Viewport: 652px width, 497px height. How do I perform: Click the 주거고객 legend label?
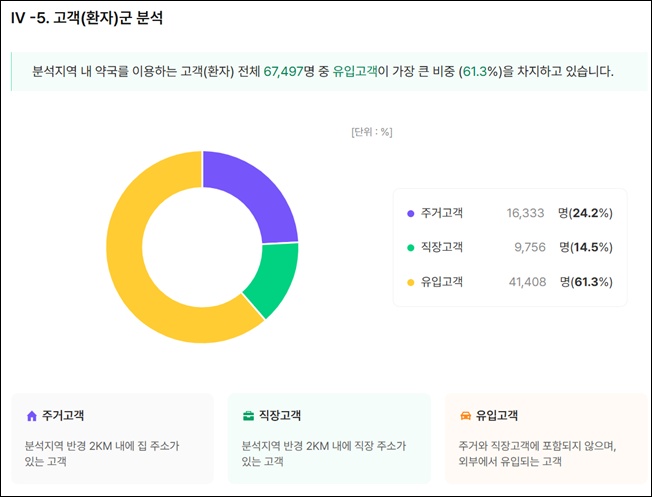pos(442,213)
